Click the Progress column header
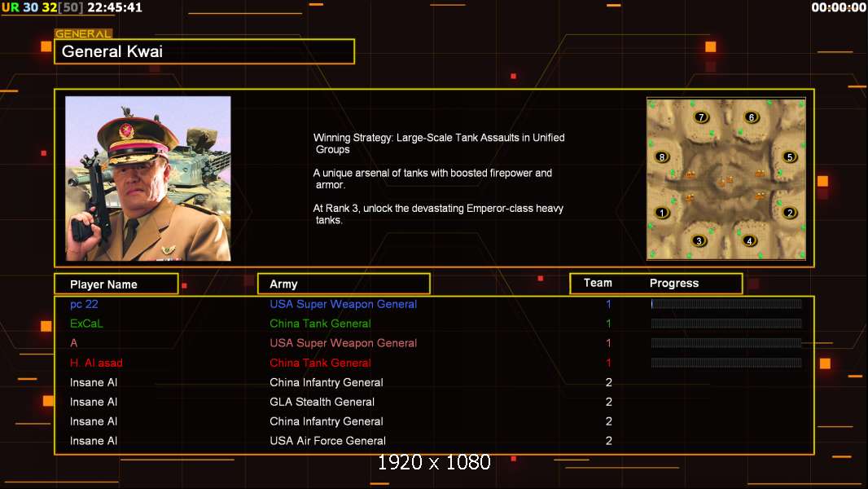The height and width of the screenshot is (489, 868). click(673, 283)
